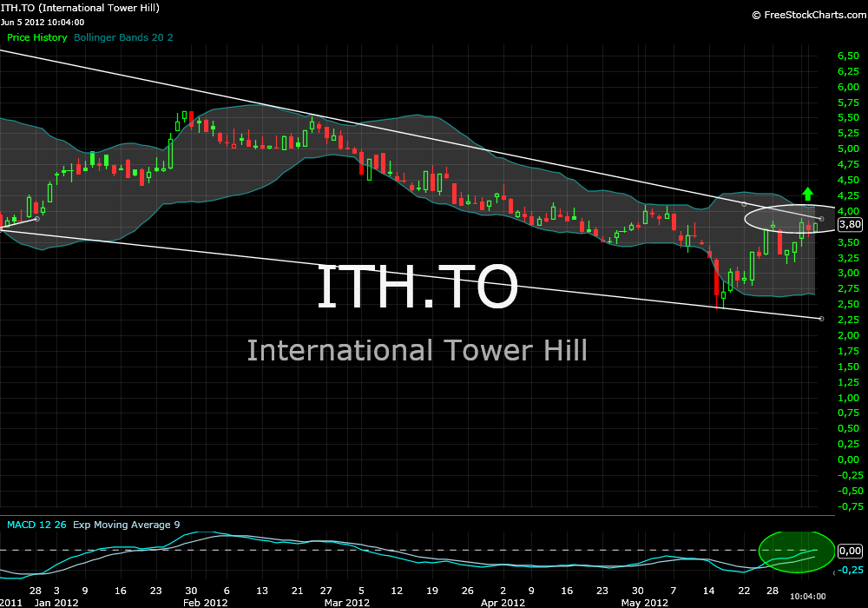Select the MACD 12 26 indicator label
Viewport: 868px width, 608px height.
(36, 525)
